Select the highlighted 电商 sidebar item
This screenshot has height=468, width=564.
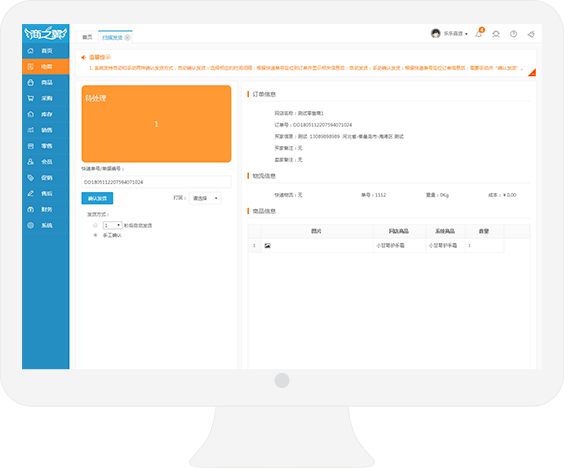pos(46,67)
